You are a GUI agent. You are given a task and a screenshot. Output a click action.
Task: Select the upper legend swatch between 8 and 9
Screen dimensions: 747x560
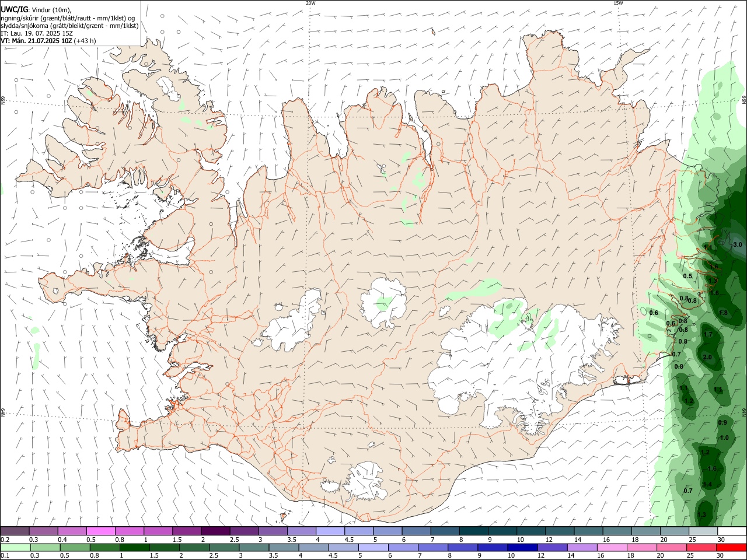tap(473, 531)
